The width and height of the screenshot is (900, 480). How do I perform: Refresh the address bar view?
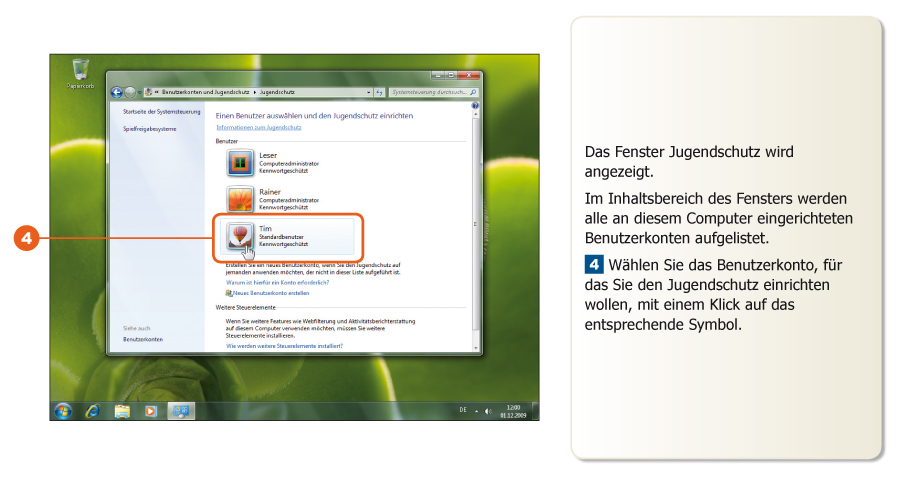[x=380, y=92]
